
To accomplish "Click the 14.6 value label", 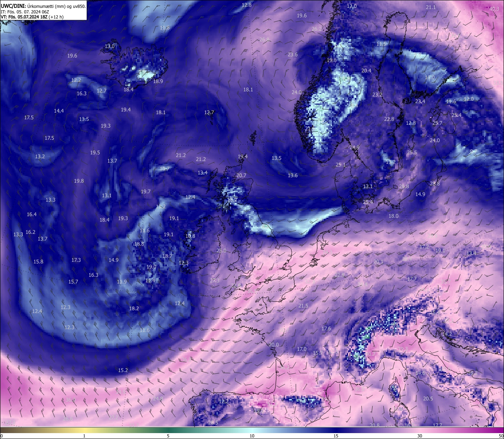I will pos(421,373).
